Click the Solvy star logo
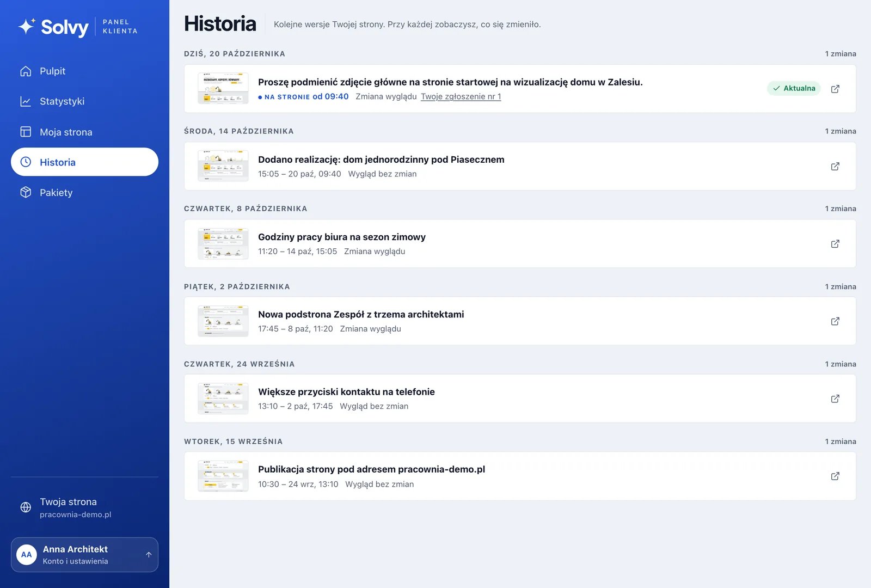Image resolution: width=871 pixels, height=588 pixels. [26, 26]
